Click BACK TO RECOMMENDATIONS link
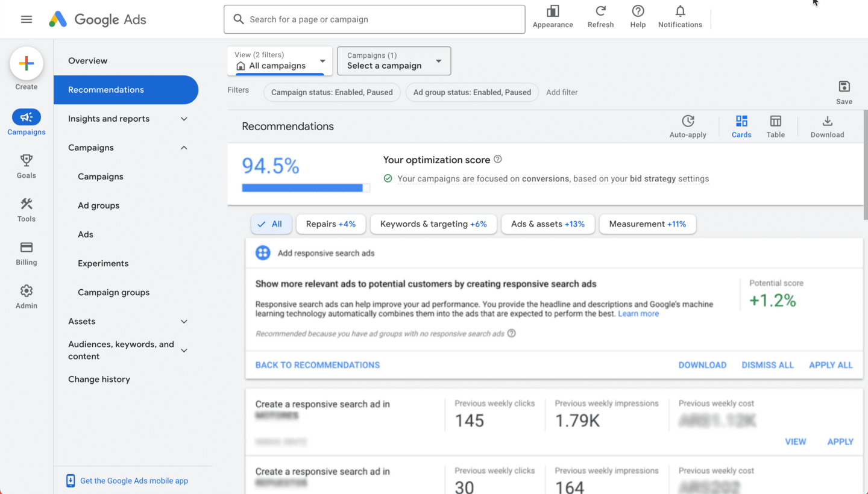868x494 pixels. point(318,365)
